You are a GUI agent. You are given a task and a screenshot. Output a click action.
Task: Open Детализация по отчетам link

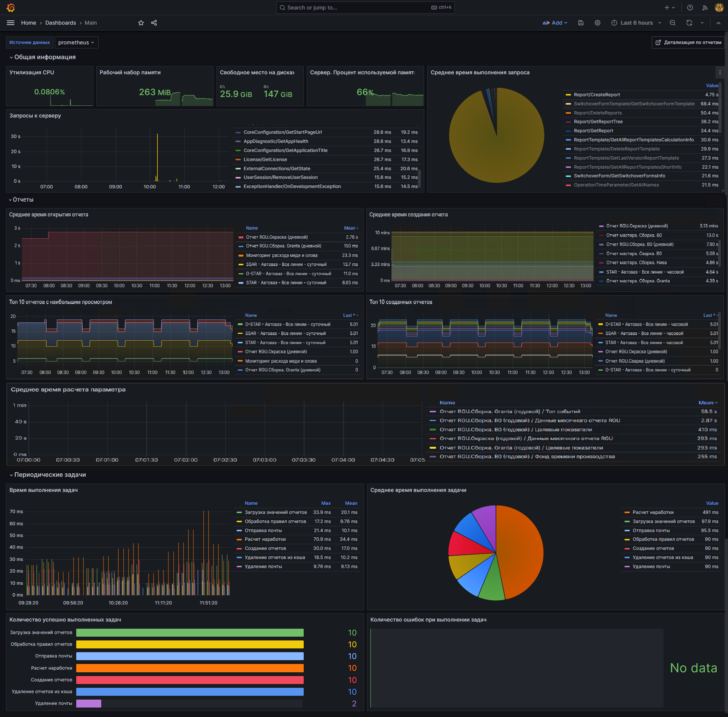pyautogui.click(x=688, y=42)
